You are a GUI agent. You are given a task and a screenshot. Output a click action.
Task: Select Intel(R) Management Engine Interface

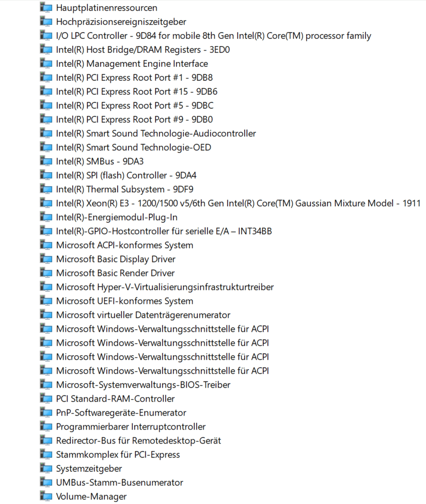pos(132,64)
